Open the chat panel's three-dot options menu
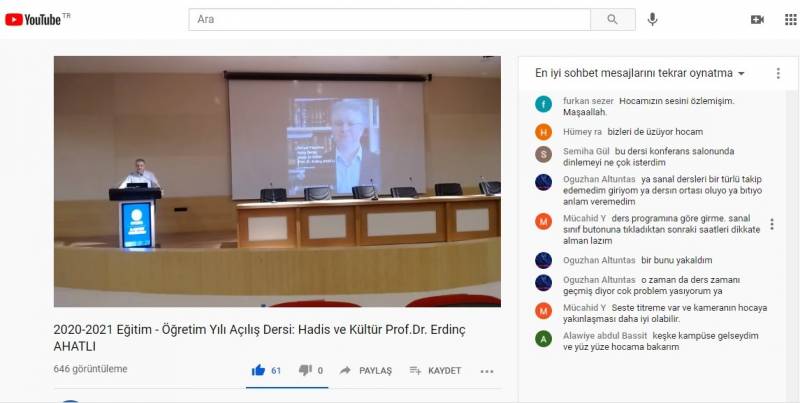 pos(778,73)
